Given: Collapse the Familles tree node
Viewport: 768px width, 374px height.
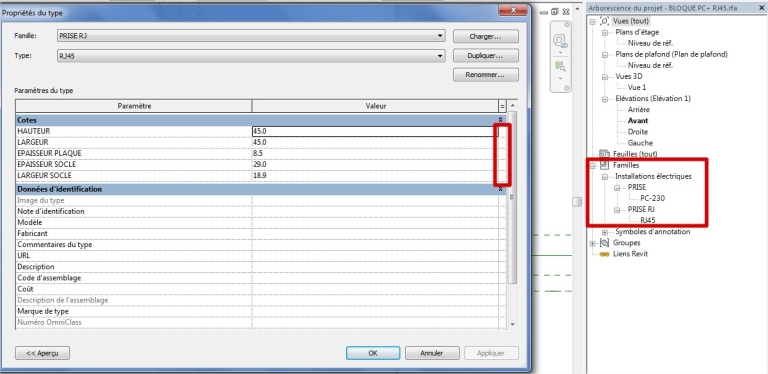Looking at the screenshot, I should click(x=593, y=165).
